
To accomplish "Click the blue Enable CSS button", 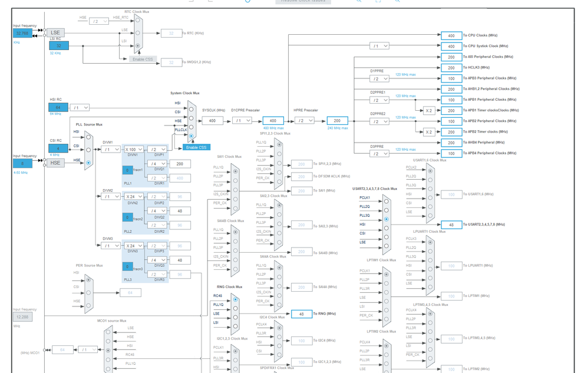I will tap(197, 147).
